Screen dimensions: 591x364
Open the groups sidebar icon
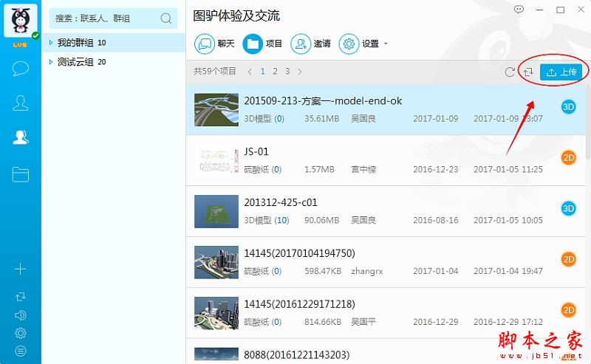click(x=21, y=137)
